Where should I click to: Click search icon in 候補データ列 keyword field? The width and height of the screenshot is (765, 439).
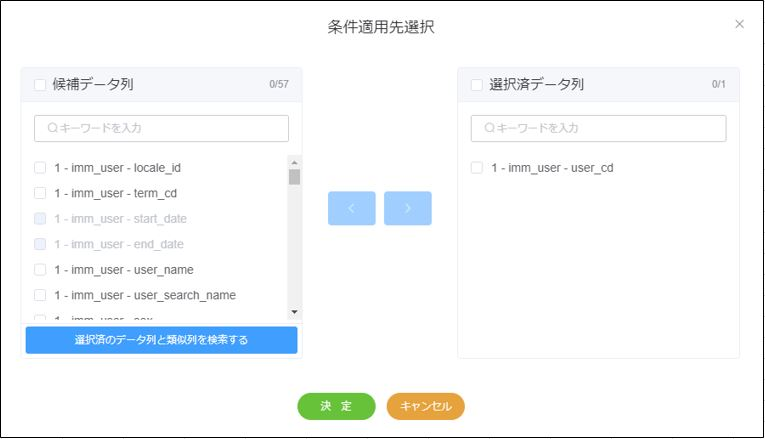[x=52, y=128]
